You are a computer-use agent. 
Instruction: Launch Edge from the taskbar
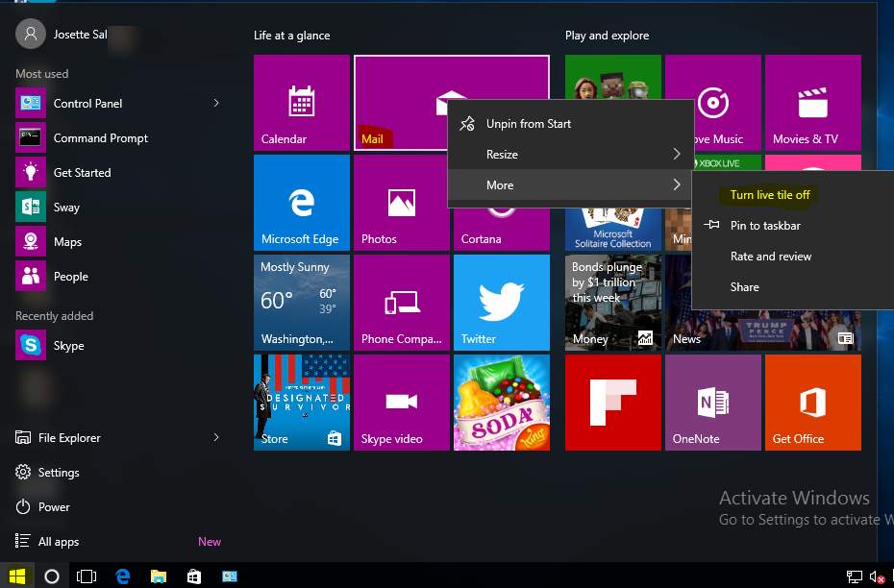click(123, 576)
